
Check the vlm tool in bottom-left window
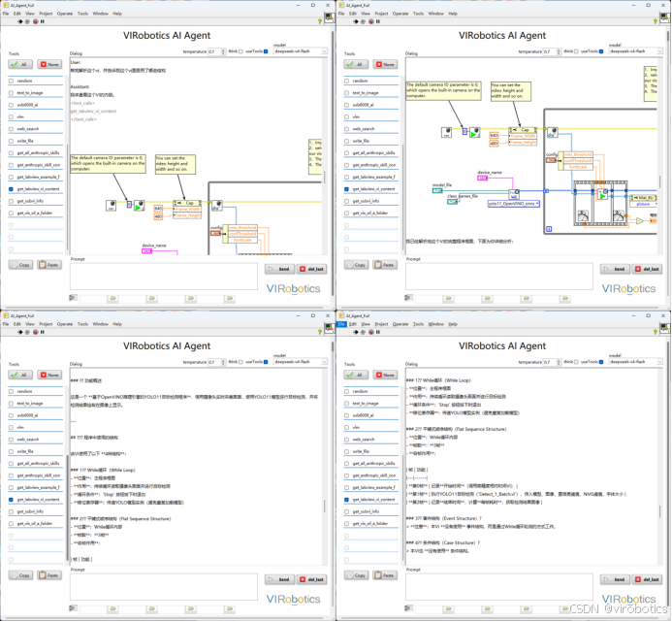pyautogui.click(x=11, y=427)
